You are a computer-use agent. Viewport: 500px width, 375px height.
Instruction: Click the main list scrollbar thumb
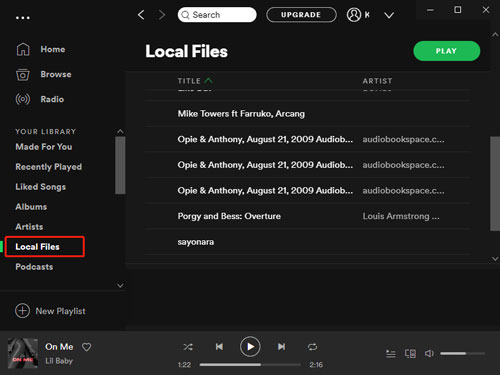pos(495,183)
